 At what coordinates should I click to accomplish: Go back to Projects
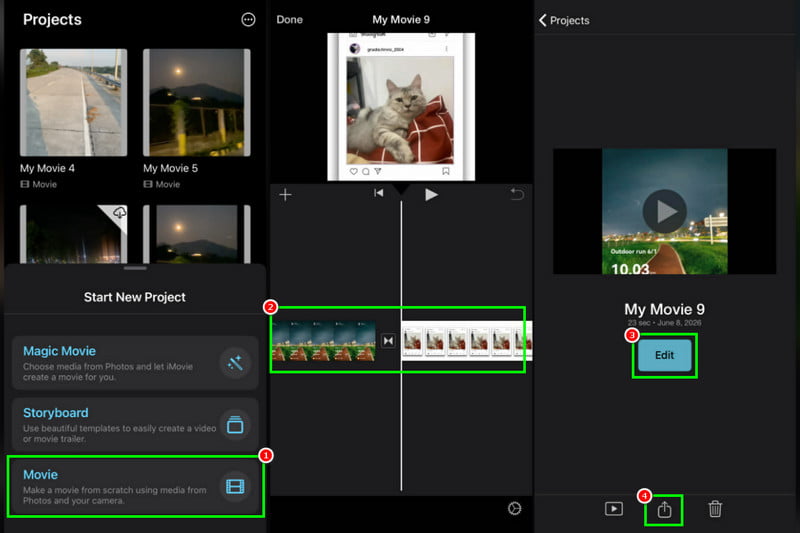coord(564,20)
